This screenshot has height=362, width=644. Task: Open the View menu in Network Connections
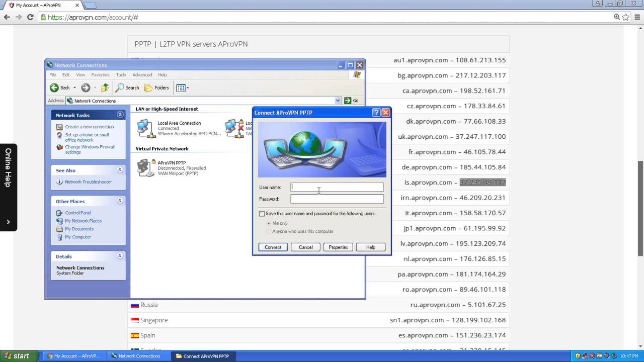point(80,75)
